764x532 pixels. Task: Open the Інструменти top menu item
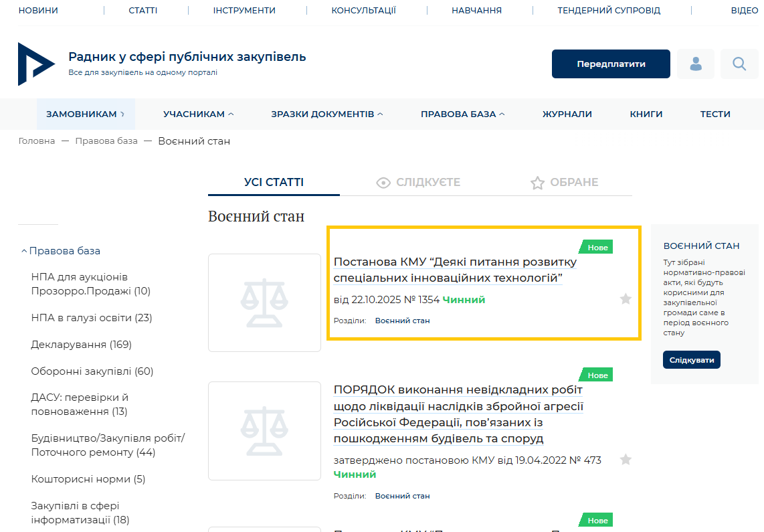pos(244,11)
